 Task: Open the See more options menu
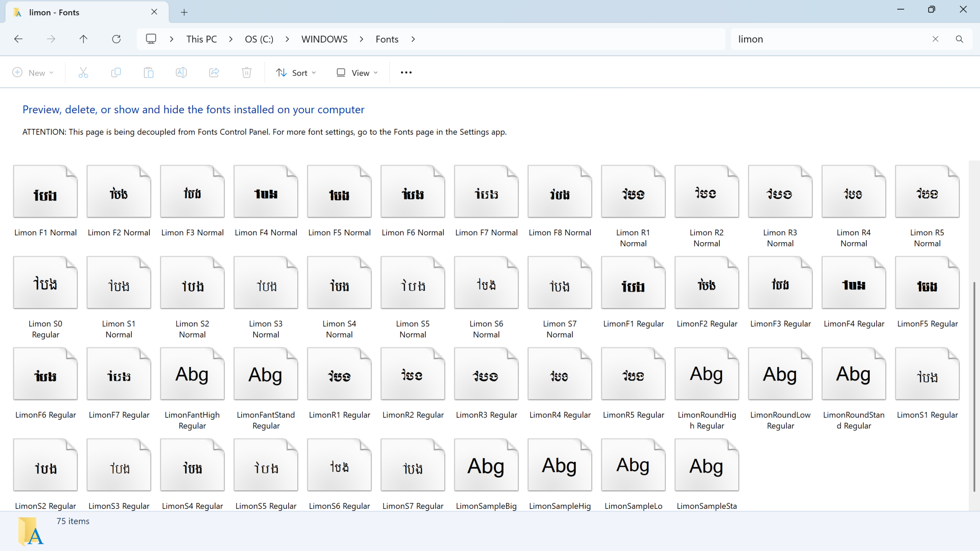tap(406, 73)
